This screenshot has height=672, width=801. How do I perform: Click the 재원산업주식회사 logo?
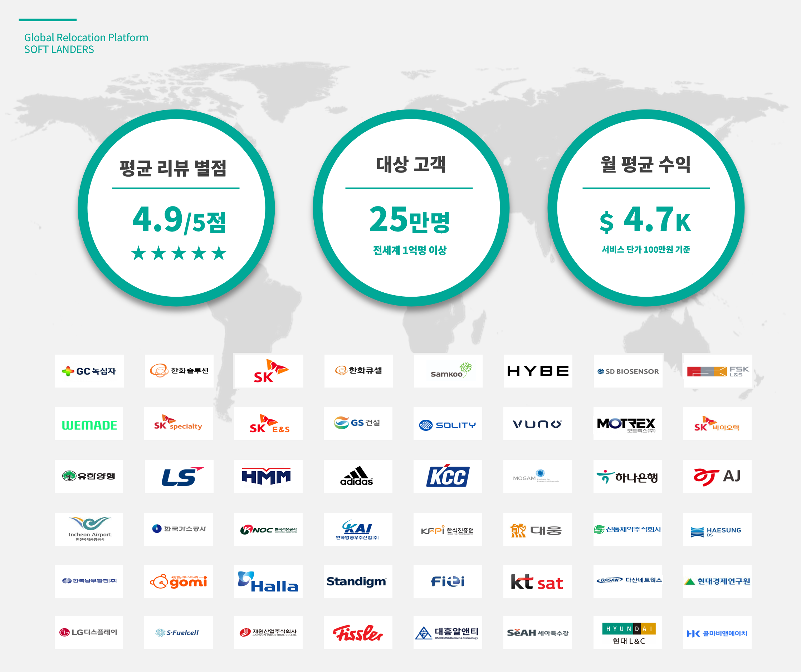pos(268,632)
